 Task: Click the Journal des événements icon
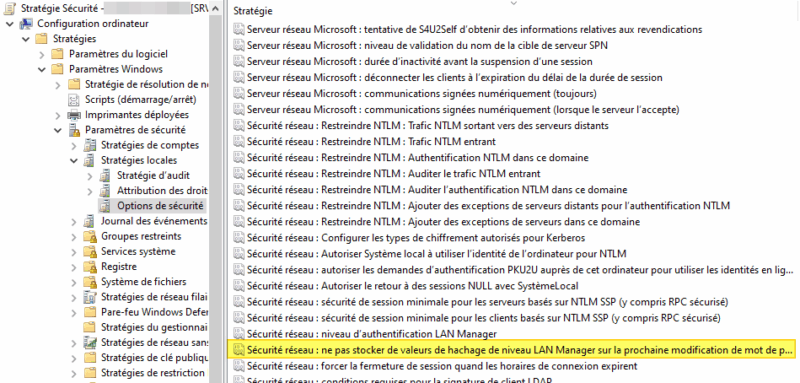click(90, 221)
